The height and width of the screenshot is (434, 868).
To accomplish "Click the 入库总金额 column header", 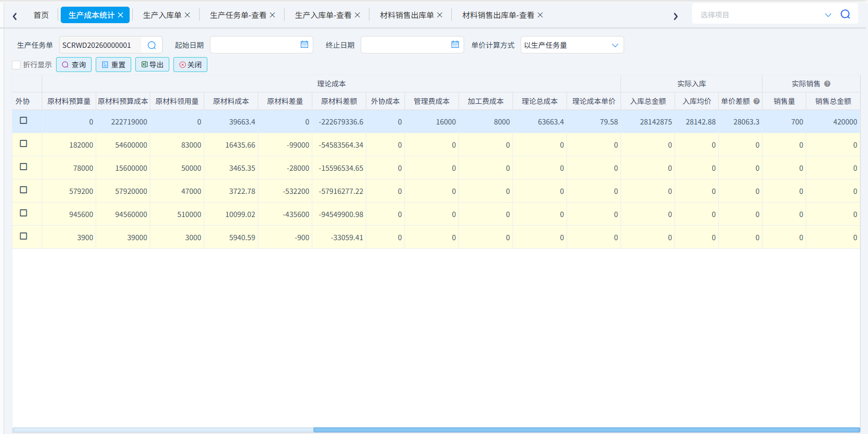I will (648, 101).
